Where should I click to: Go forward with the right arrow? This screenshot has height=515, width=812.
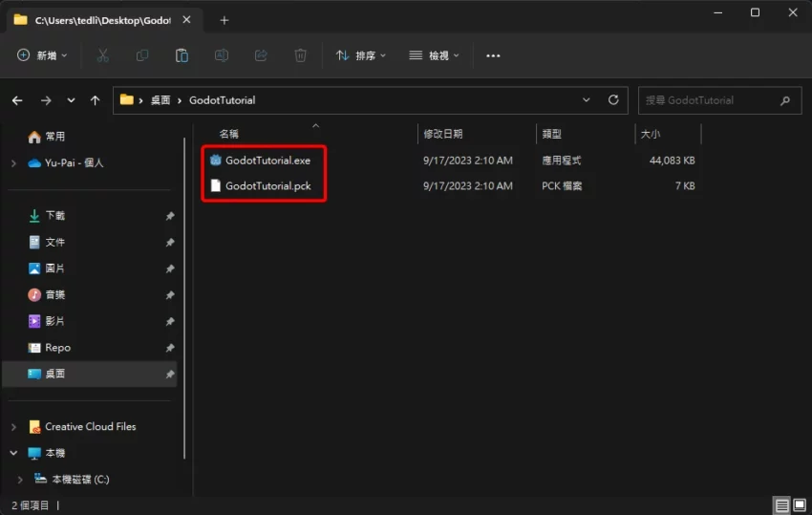[x=46, y=100]
